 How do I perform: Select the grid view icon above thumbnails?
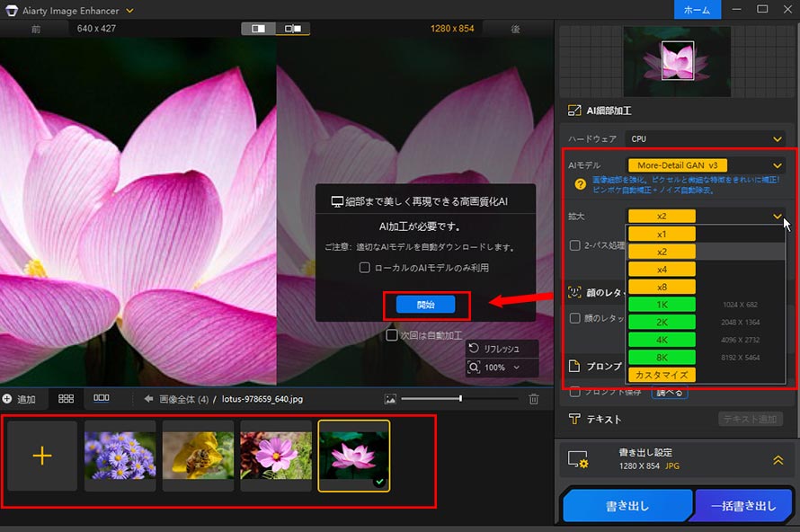click(x=67, y=398)
